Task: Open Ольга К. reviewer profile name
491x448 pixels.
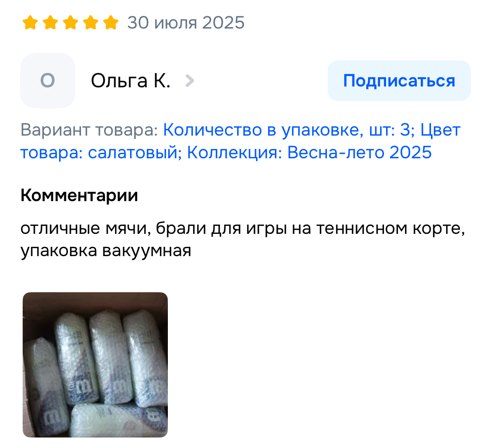Action: [x=131, y=81]
